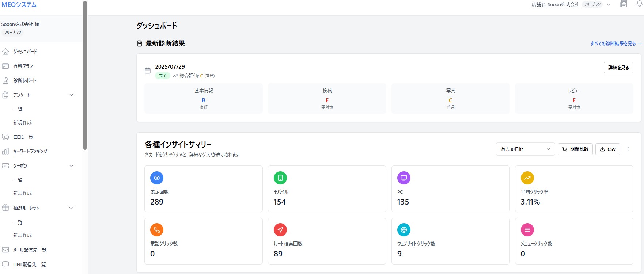Open the document icon in top bar
Image resolution: width=644 pixels, height=274 pixels.
point(624,4)
